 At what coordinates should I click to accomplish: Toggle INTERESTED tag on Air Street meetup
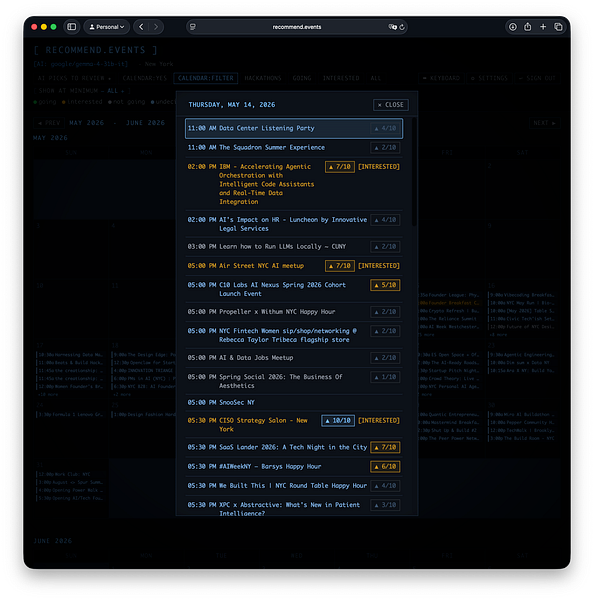click(379, 266)
